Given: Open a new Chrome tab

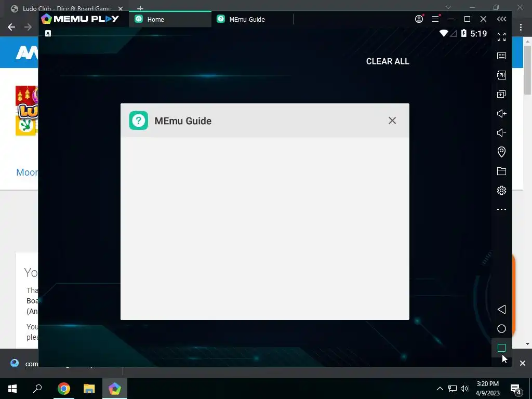Looking at the screenshot, I should [140, 8].
